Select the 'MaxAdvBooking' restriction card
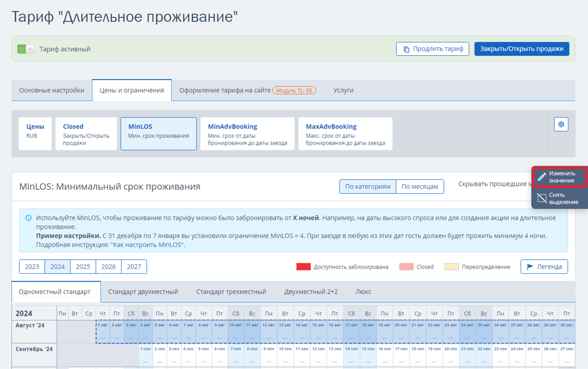 (x=345, y=134)
